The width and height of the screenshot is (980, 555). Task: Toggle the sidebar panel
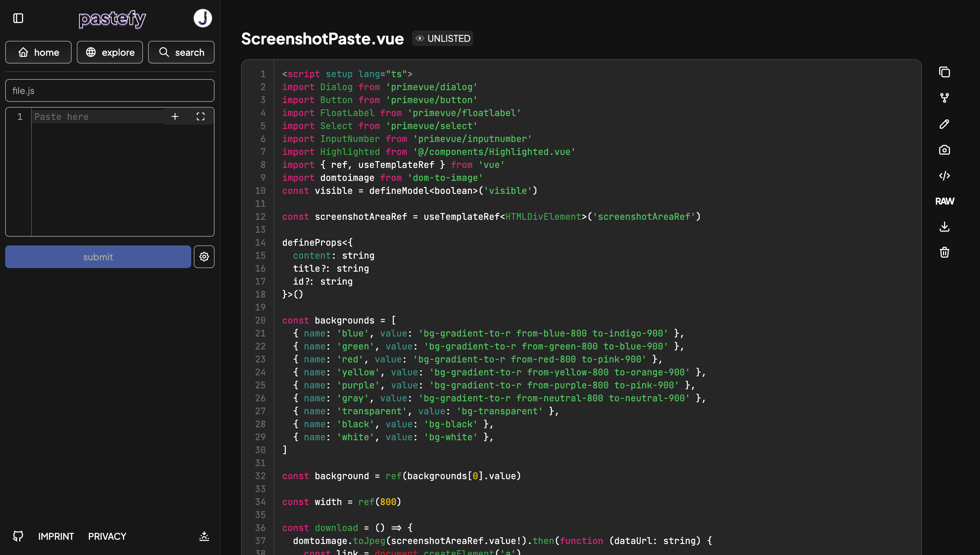pos(18,18)
